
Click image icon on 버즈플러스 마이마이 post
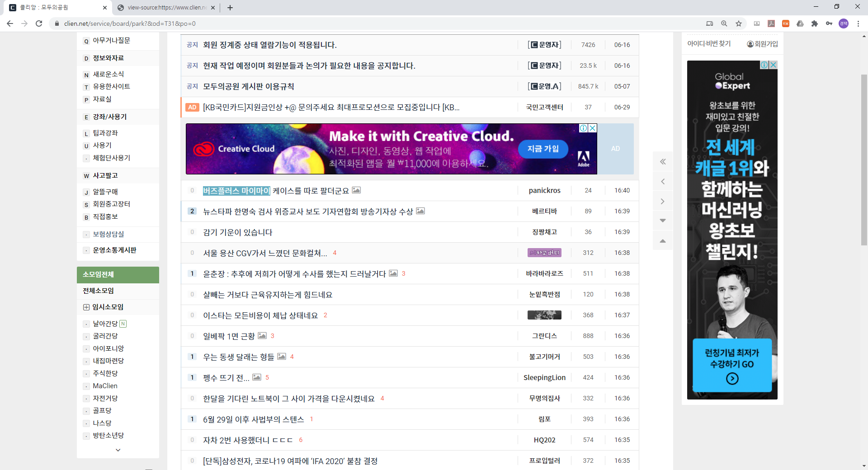[356, 190]
